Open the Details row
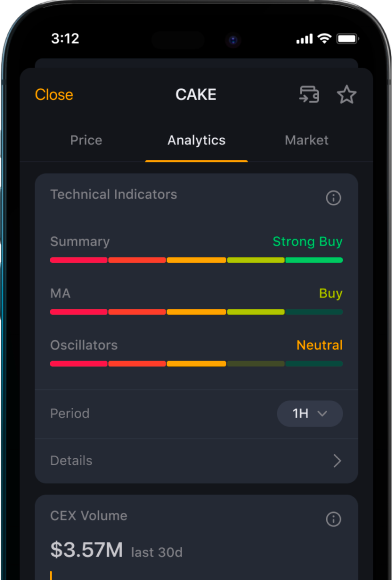The height and width of the screenshot is (580, 392). 196,461
